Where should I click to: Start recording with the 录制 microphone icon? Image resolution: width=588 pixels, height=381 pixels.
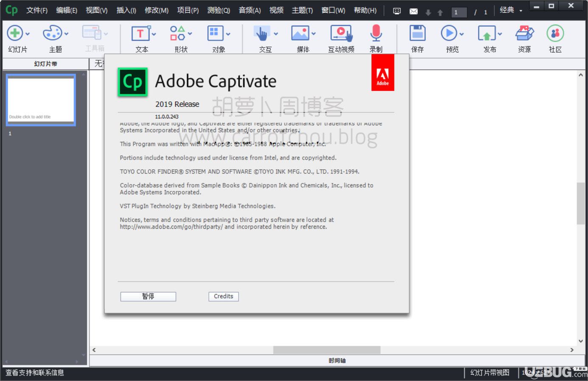376,33
